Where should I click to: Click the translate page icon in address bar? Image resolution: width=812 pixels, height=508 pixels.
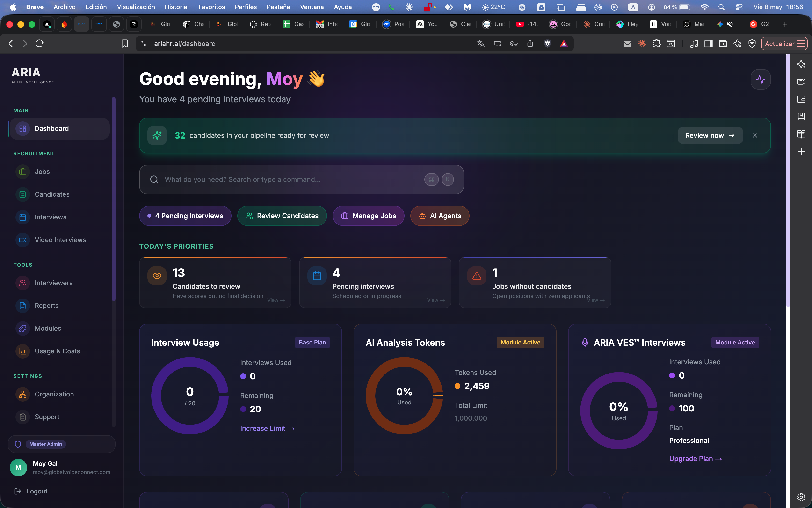(481, 44)
